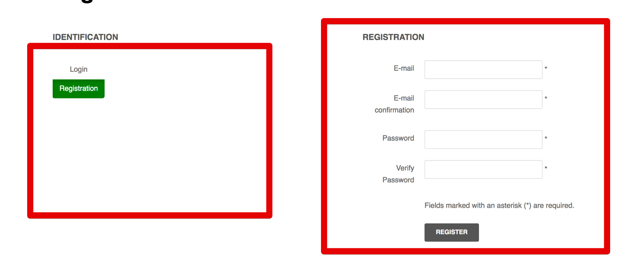Click the REGISTRATION heading
The image size is (644, 264).
coord(393,37)
